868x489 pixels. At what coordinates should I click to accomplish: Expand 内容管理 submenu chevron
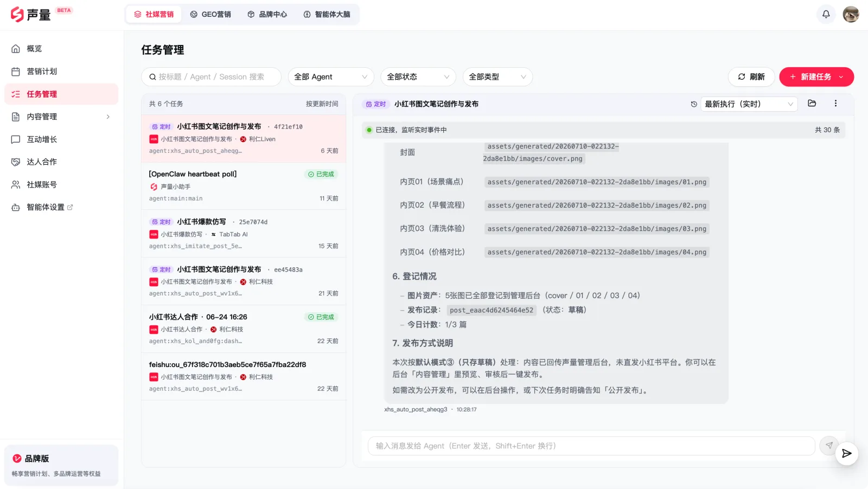[108, 117]
